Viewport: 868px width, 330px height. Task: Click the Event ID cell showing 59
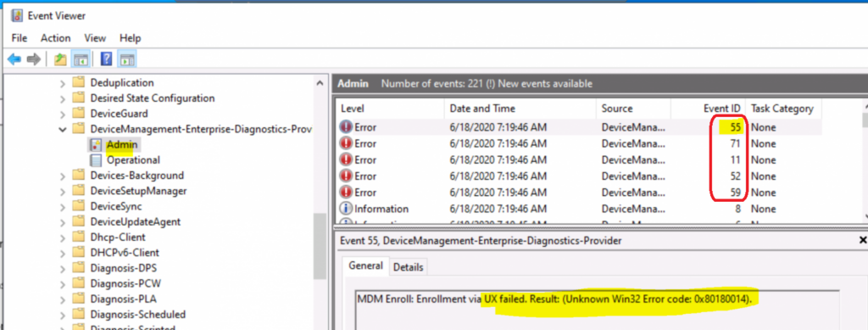point(734,193)
